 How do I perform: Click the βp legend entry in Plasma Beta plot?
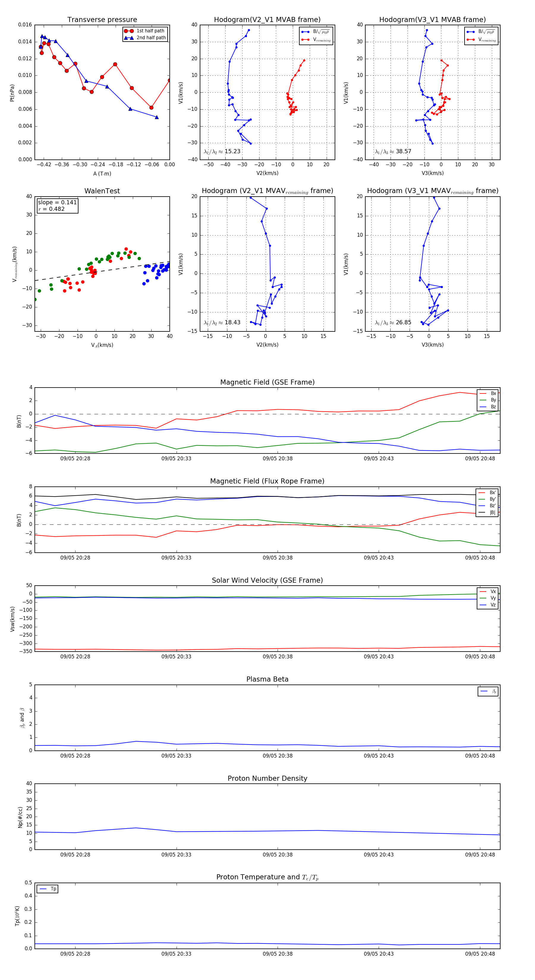click(489, 691)
